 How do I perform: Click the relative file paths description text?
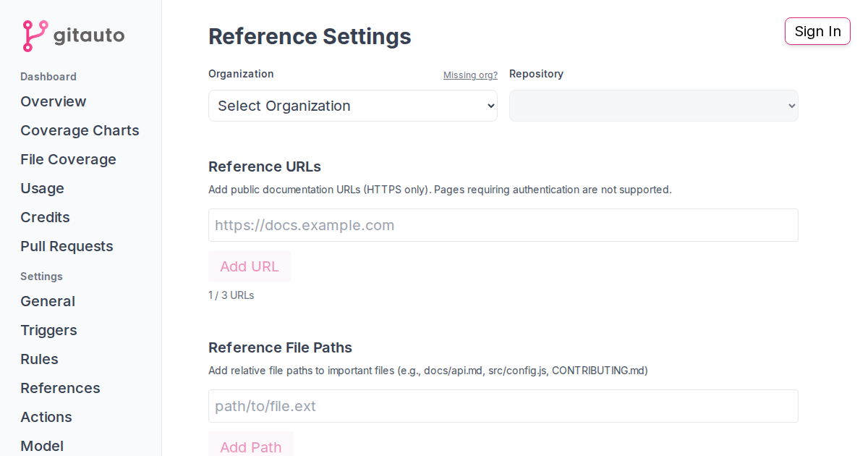pyautogui.click(x=428, y=371)
